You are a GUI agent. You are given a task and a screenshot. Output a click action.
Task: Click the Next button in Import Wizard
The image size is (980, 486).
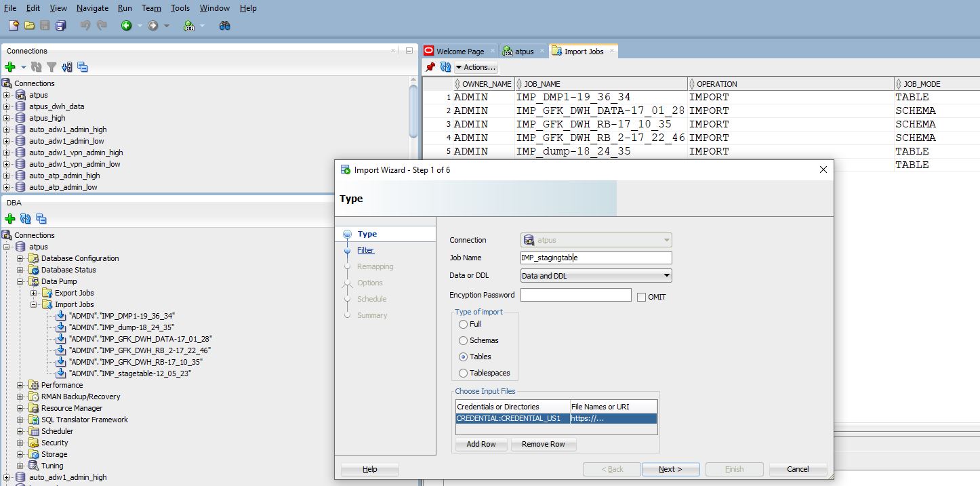coord(670,469)
